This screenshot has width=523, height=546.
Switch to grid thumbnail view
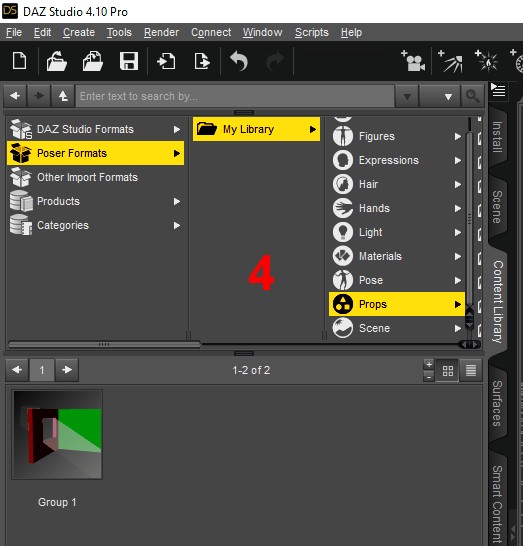pos(447,371)
